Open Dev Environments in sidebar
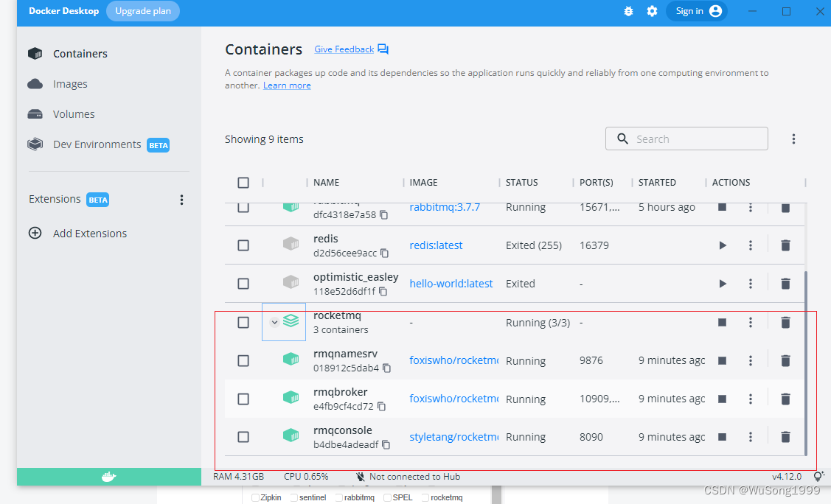The width and height of the screenshot is (831, 504). click(97, 144)
